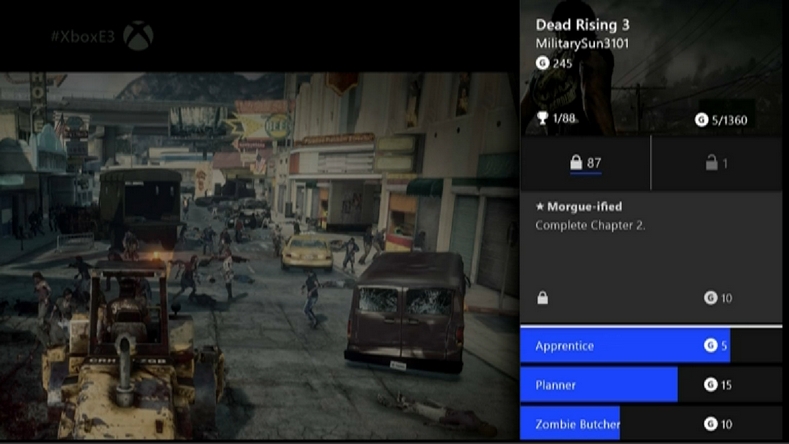Click the Gamerscore icon on Zombie Butcher row
The width and height of the screenshot is (789, 444).
710,424
